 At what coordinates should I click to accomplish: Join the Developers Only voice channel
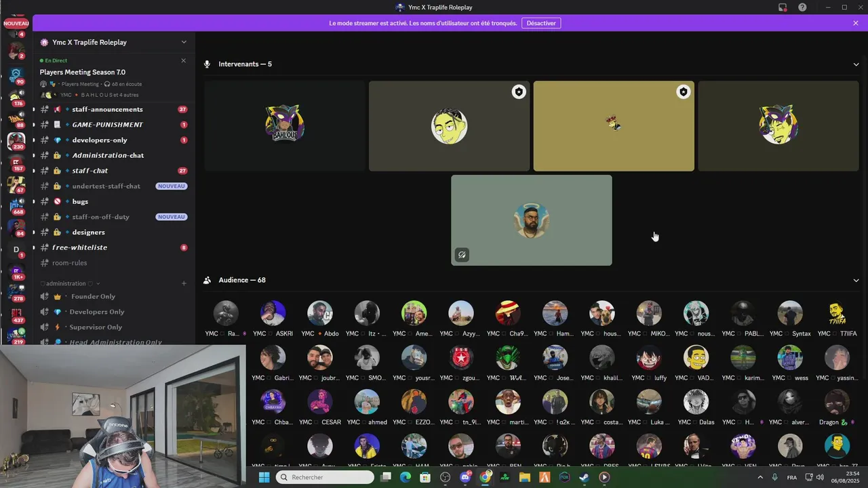coord(113,312)
